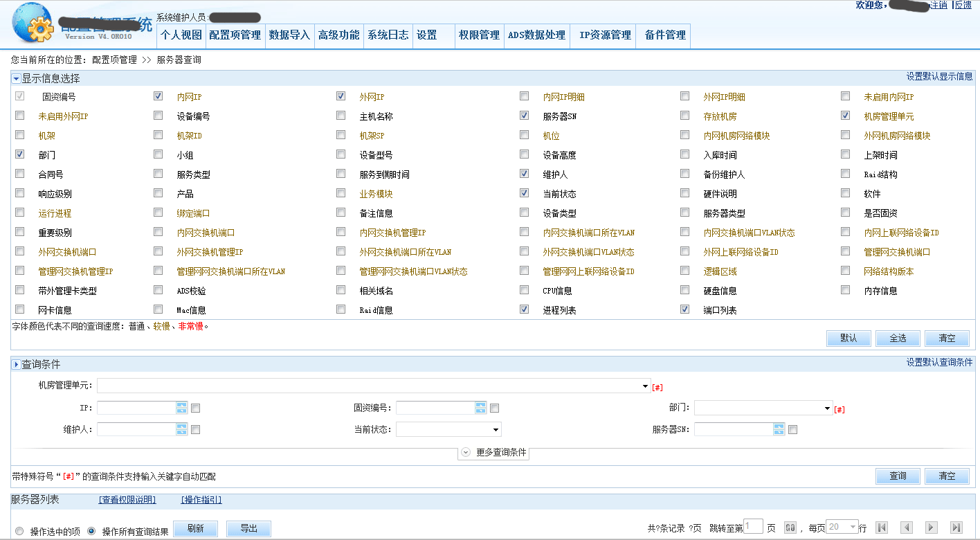Click the 维护人 query input field
Viewport: 980px width, 540px height.
[136, 429]
